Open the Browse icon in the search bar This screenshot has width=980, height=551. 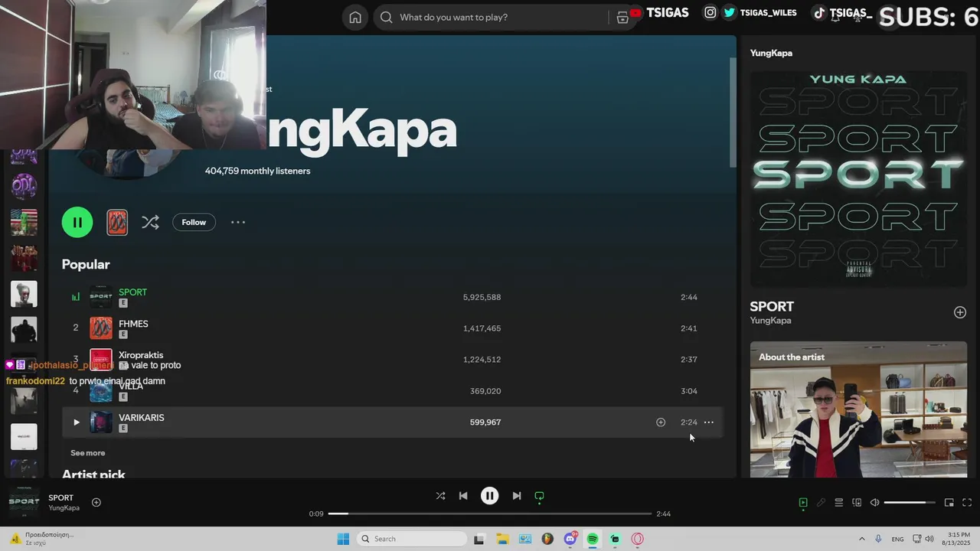(622, 18)
